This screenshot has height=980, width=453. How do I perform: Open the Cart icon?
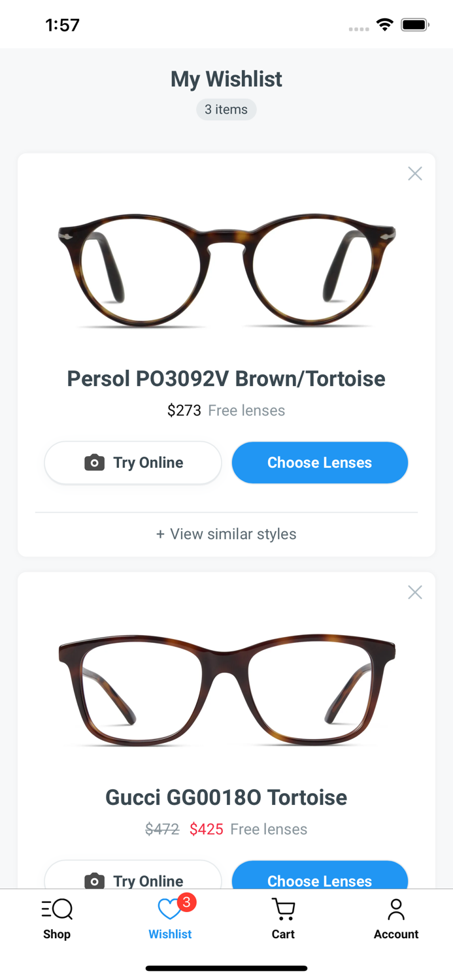click(283, 909)
